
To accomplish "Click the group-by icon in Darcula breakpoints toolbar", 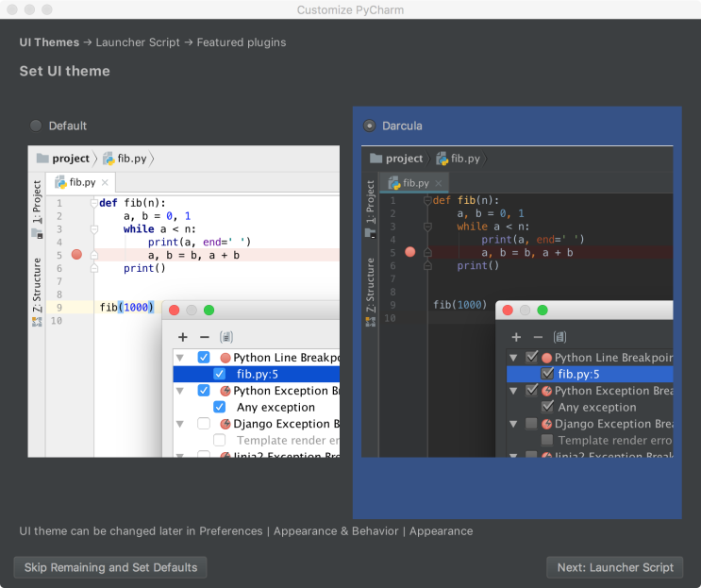I will click(x=559, y=337).
